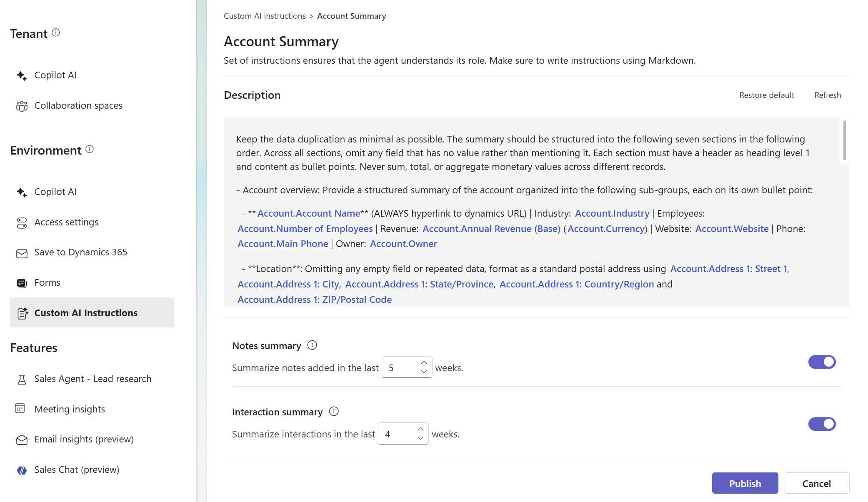The width and height of the screenshot is (868, 502).
Task: Navigate to Custom AI instructions breadcrumb
Action: [265, 16]
